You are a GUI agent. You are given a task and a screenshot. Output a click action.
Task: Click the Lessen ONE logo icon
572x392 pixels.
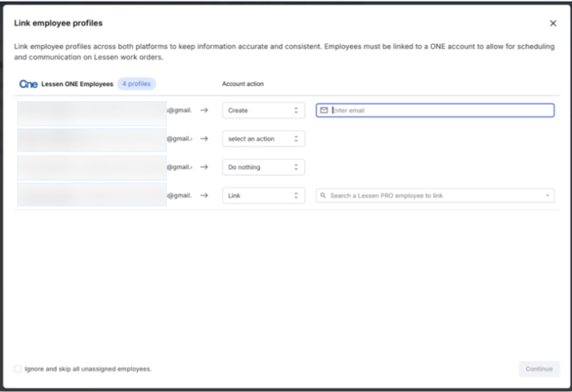coord(28,84)
